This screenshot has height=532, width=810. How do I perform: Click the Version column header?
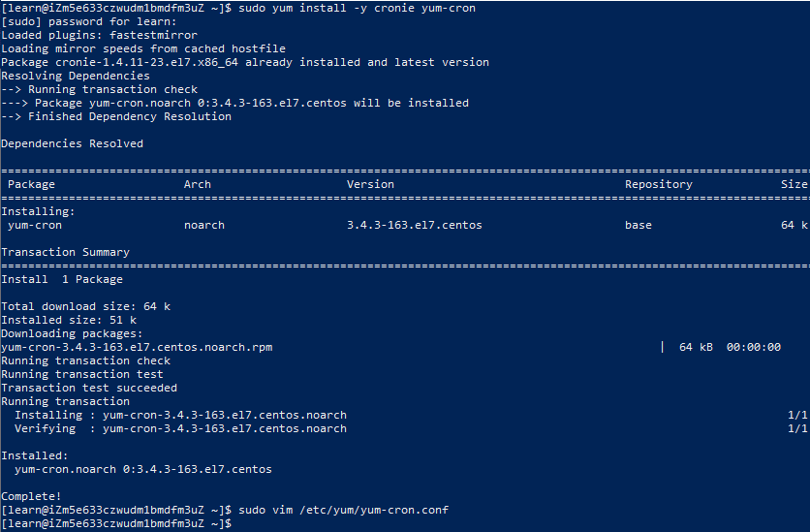pos(370,184)
